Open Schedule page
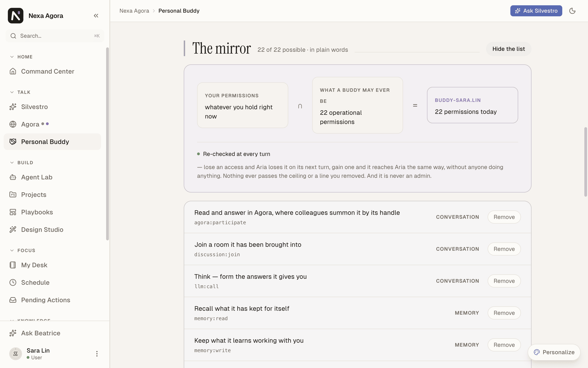Viewport: 588px width, 368px height. coord(52,282)
